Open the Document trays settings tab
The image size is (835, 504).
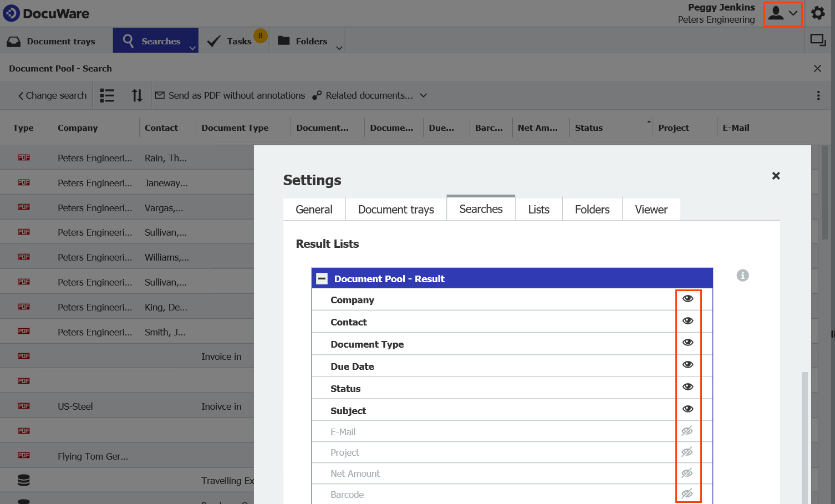pyautogui.click(x=396, y=210)
